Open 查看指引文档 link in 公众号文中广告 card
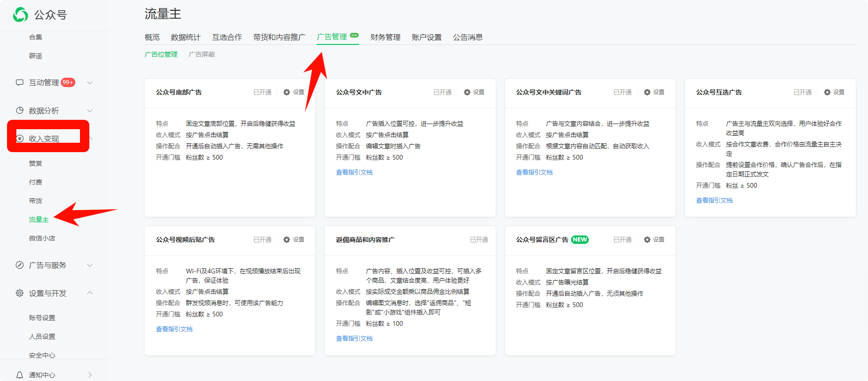Image resolution: width=868 pixels, height=381 pixels. click(x=354, y=172)
